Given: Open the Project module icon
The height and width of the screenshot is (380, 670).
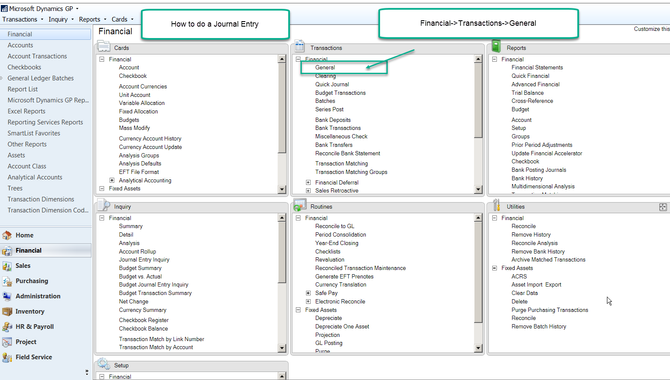Looking at the screenshot, I should click(7, 342).
